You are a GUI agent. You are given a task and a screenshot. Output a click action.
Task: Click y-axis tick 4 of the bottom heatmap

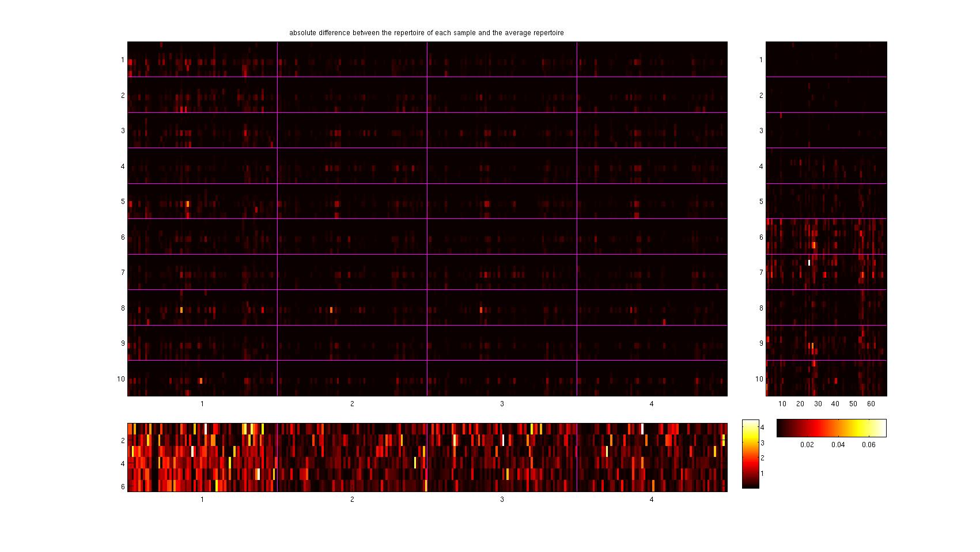point(123,464)
